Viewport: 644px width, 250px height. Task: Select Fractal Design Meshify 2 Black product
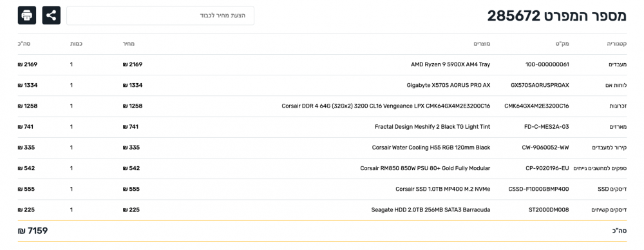point(433,127)
